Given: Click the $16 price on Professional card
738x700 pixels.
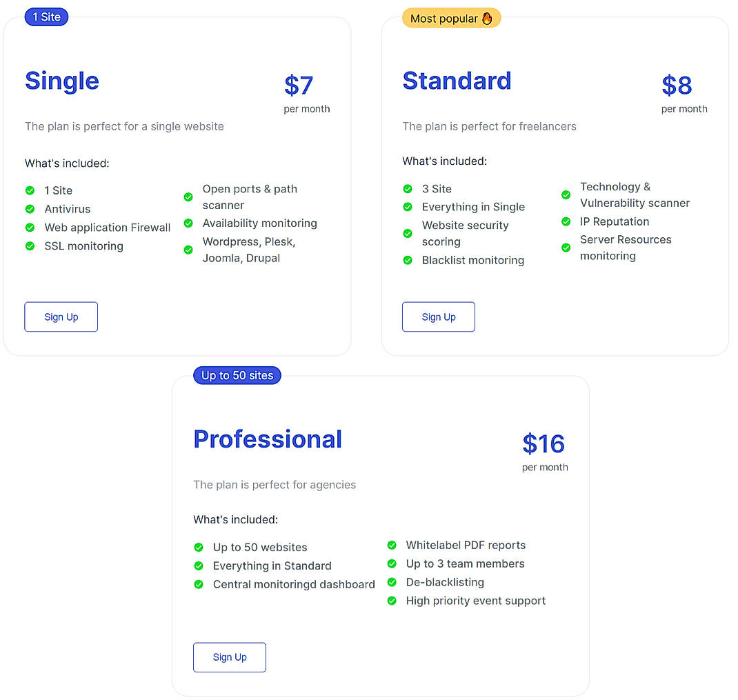Looking at the screenshot, I should (x=543, y=444).
